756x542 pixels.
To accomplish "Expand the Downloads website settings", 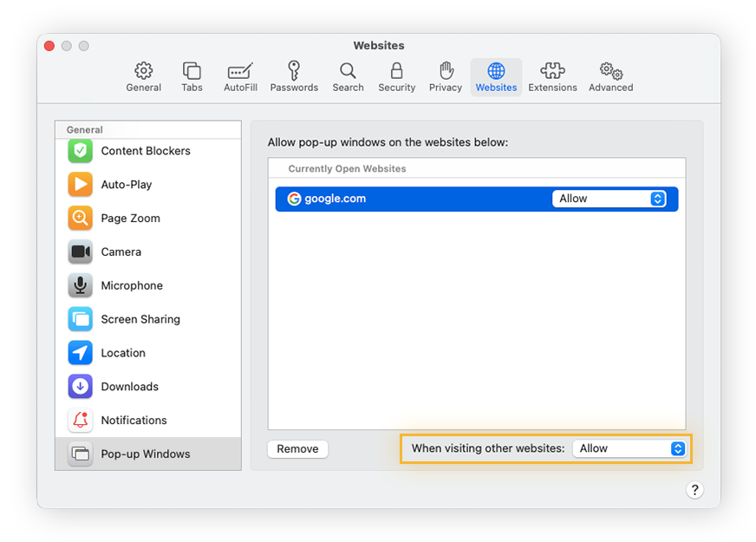I will coord(130,386).
